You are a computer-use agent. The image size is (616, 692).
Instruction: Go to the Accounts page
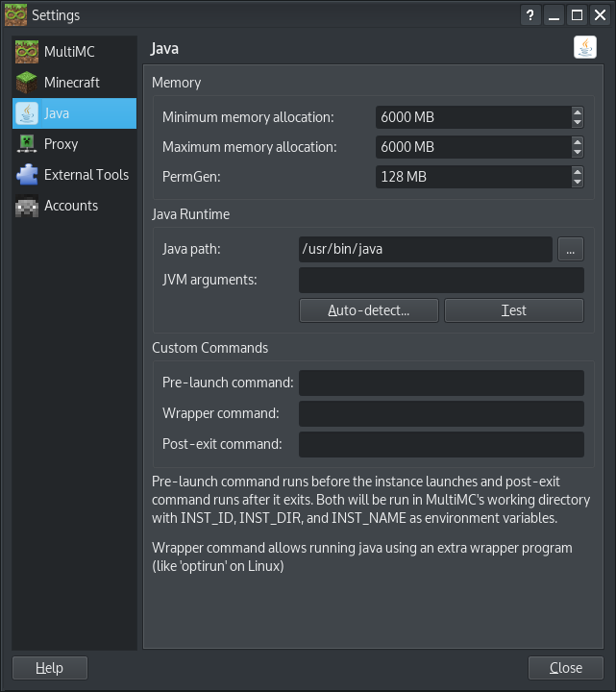tap(74, 206)
